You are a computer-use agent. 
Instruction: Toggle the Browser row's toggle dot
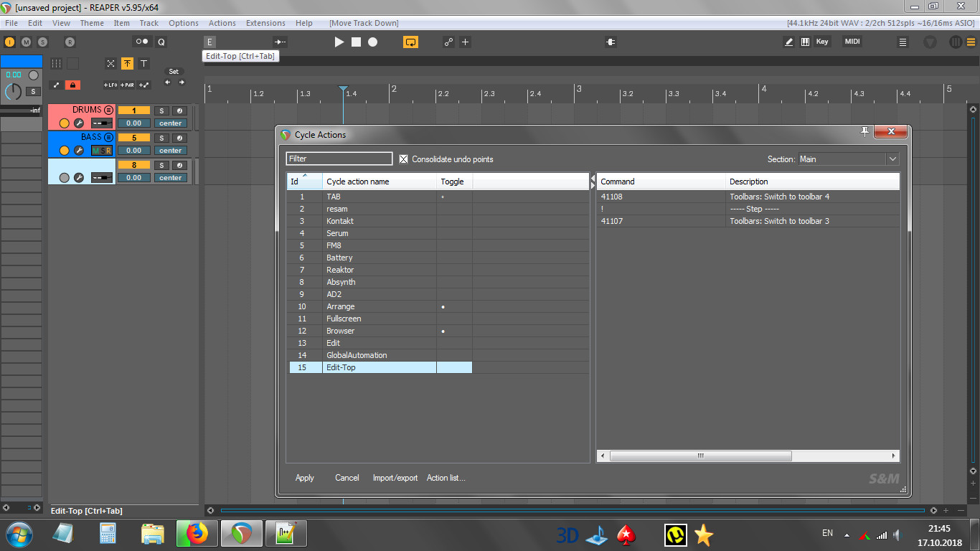point(443,331)
